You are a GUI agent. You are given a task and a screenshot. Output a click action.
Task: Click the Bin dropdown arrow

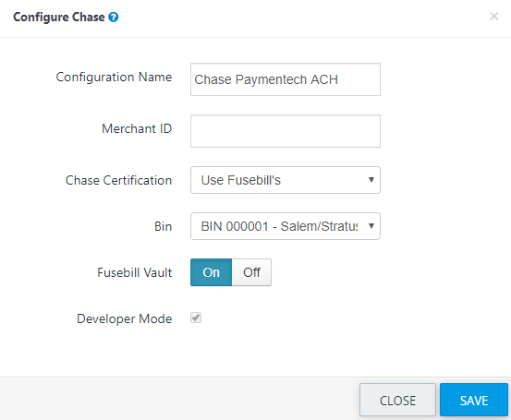(x=371, y=226)
